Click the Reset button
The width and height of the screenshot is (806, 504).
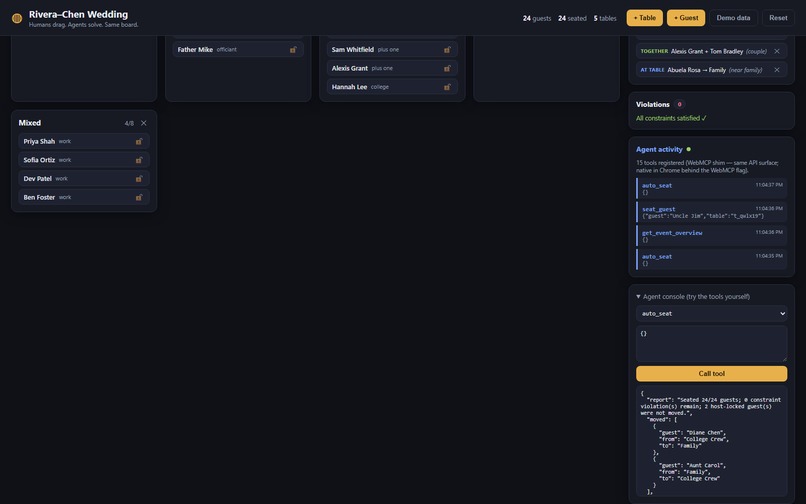click(778, 18)
